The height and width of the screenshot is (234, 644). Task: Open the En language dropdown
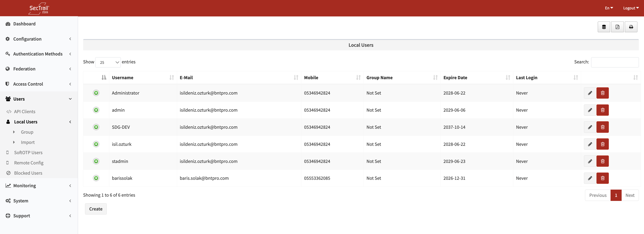coord(609,8)
